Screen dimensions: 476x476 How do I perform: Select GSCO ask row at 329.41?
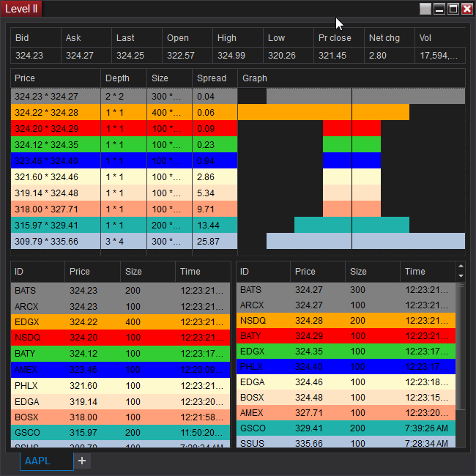(x=346, y=428)
